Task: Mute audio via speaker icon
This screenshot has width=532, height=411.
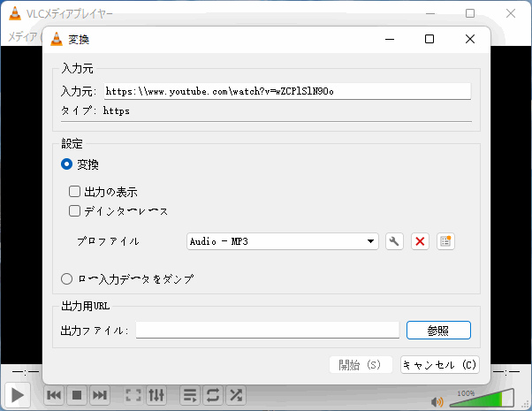Action: coord(437,402)
